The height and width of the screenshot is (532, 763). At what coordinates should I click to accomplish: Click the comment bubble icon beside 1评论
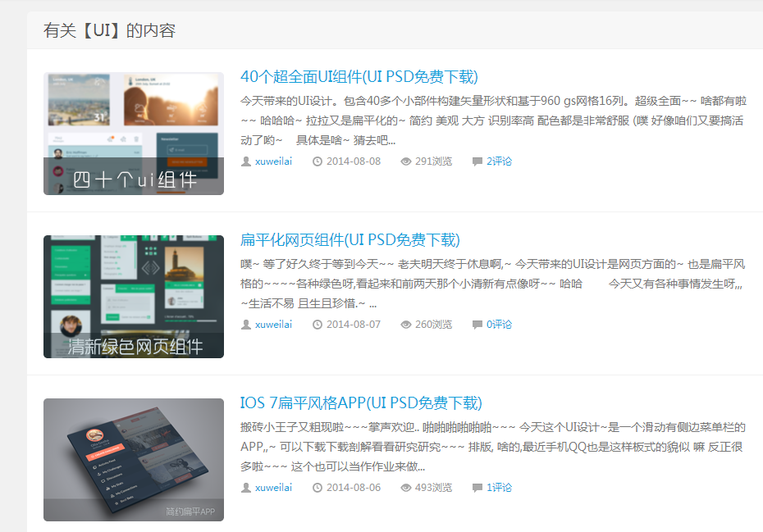pos(476,487)
